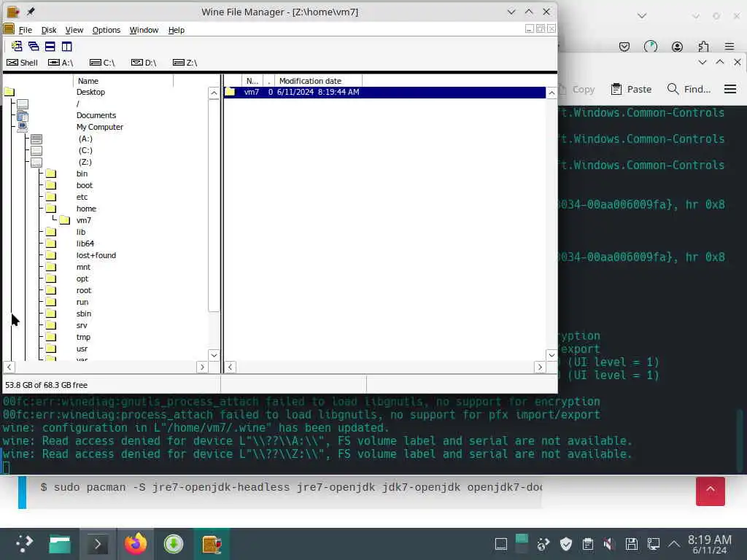Open the browser hamburger menu icon
The image size is (747, 560).
(729, 46)
